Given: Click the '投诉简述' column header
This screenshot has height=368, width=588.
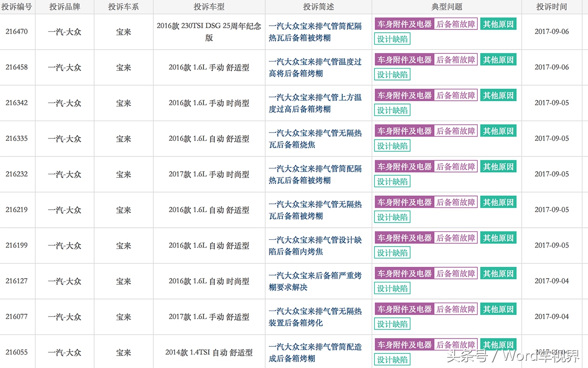Looking at the screenshot, I should (318, 7).
